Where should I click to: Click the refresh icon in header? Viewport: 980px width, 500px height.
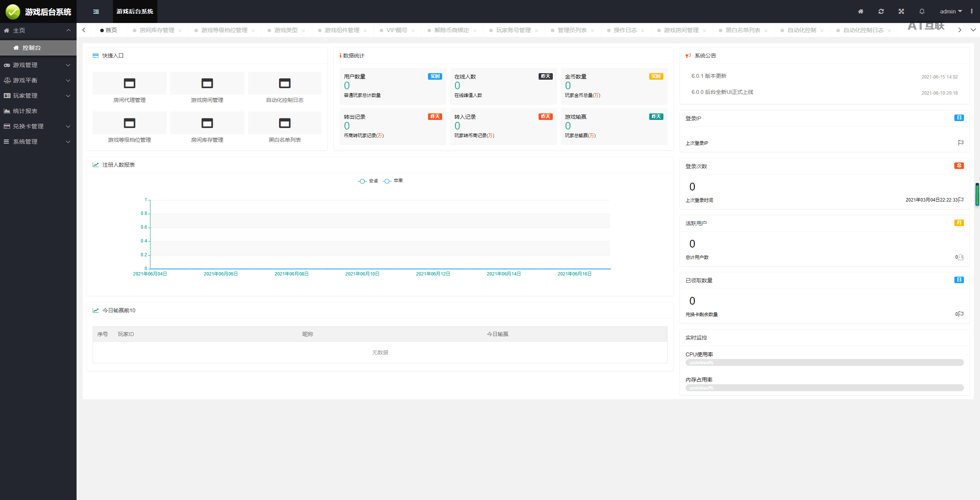[881, 11]
